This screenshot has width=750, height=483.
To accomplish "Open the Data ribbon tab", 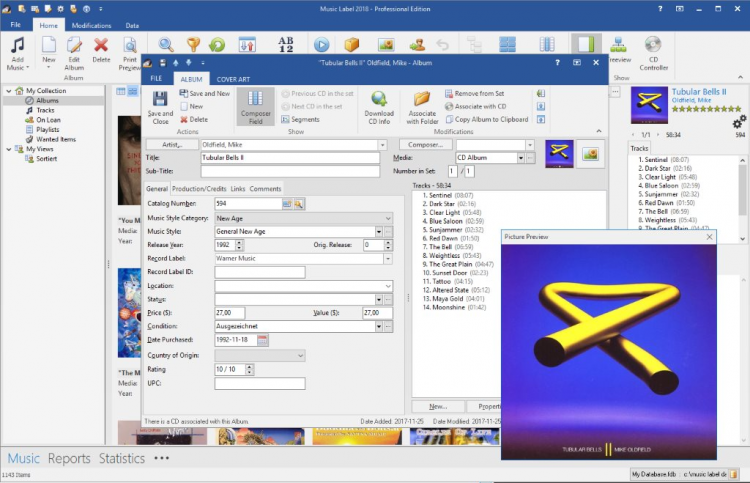I will click(x=132, y=25).
